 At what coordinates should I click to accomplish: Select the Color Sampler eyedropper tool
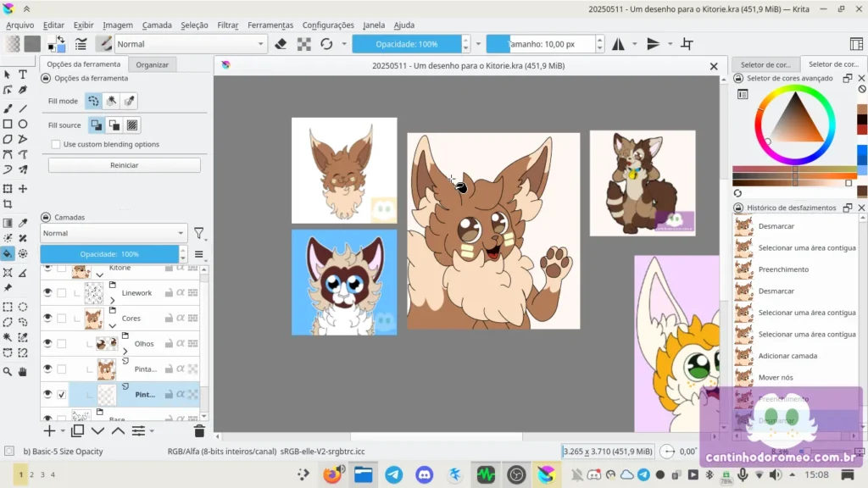coord(23,223)
